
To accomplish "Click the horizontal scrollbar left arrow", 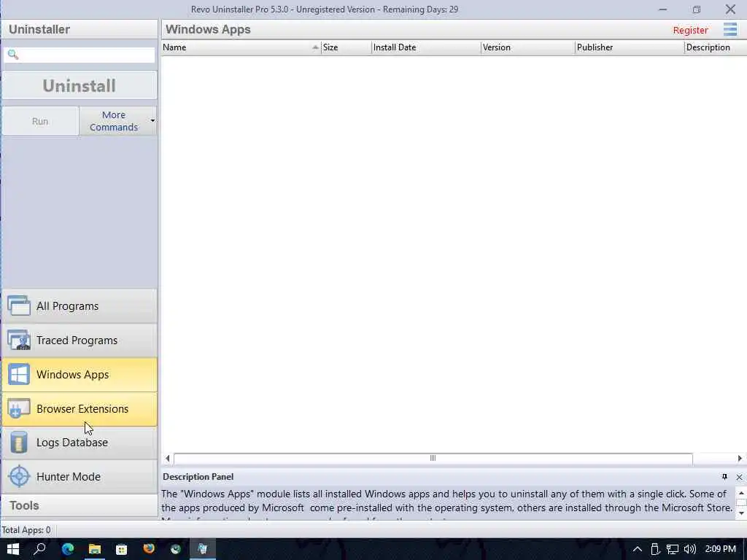I will pos(167,458).
